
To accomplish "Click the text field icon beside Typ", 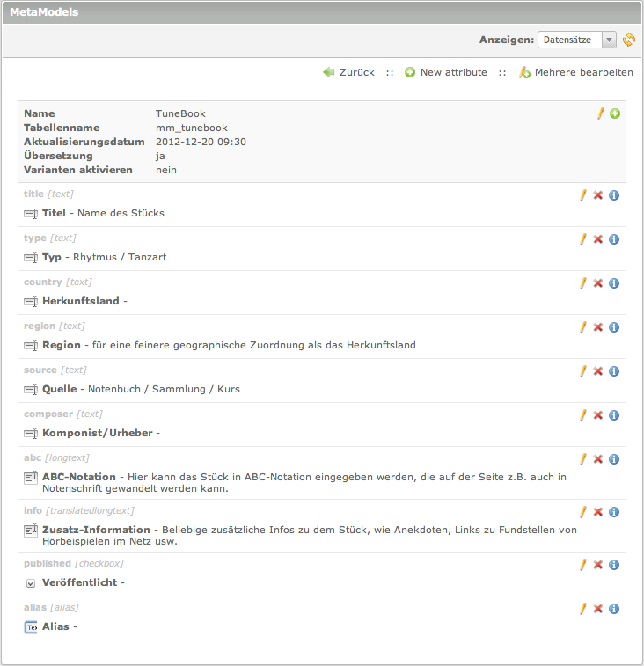I will point(31,258).
